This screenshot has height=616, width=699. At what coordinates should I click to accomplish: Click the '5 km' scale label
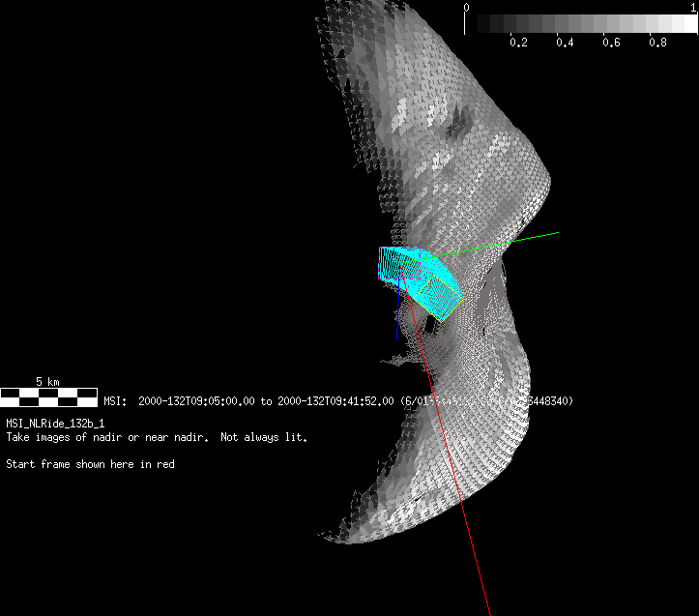(x=48, y=381)
